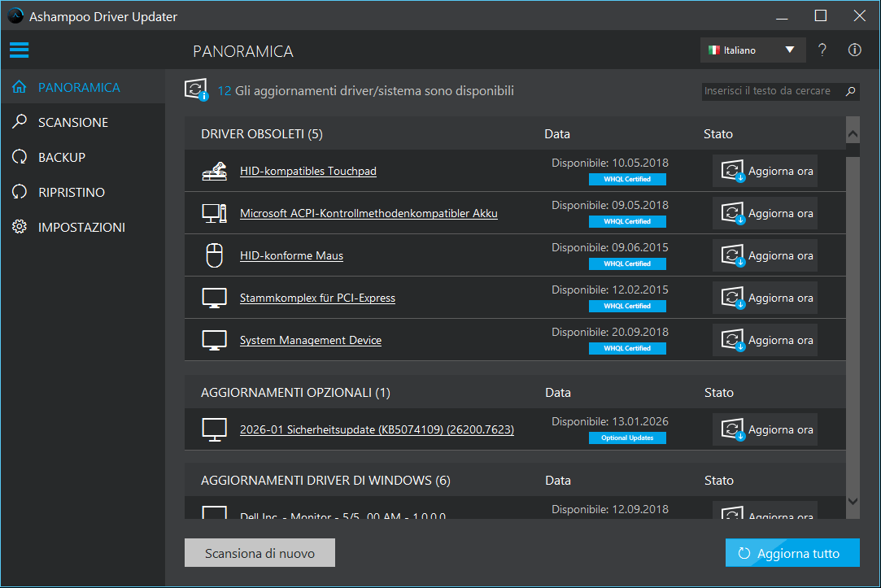The height and width of the screenshot is (588, 881).
Task: Click the search magnifier icon
Action: coord(850,91)
